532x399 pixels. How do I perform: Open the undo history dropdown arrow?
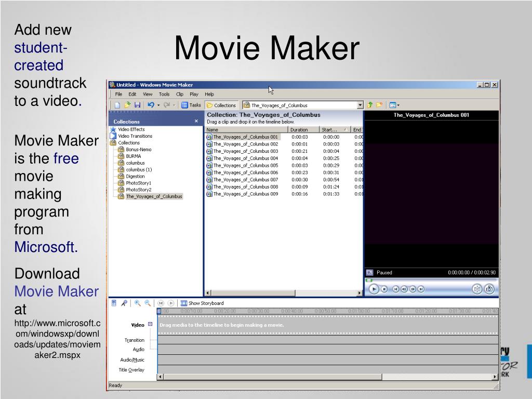158,105
